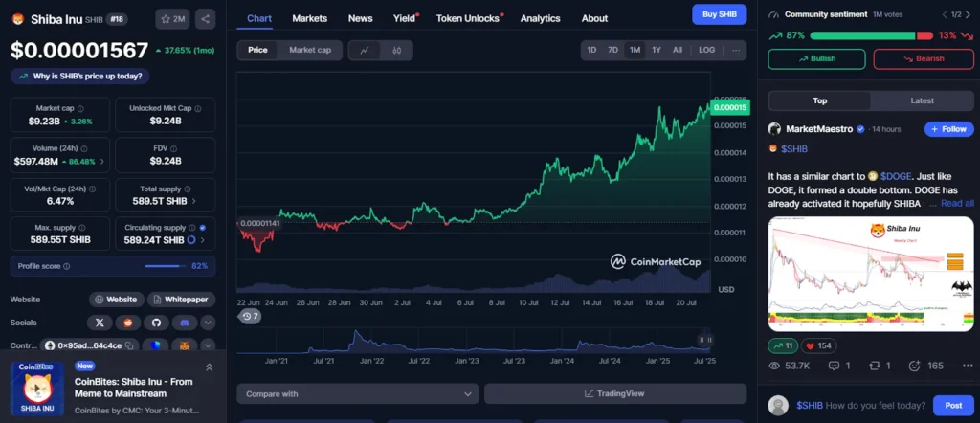Open the Reddit social link
This screenshot has height=423, width=980.
pos(128,323)
